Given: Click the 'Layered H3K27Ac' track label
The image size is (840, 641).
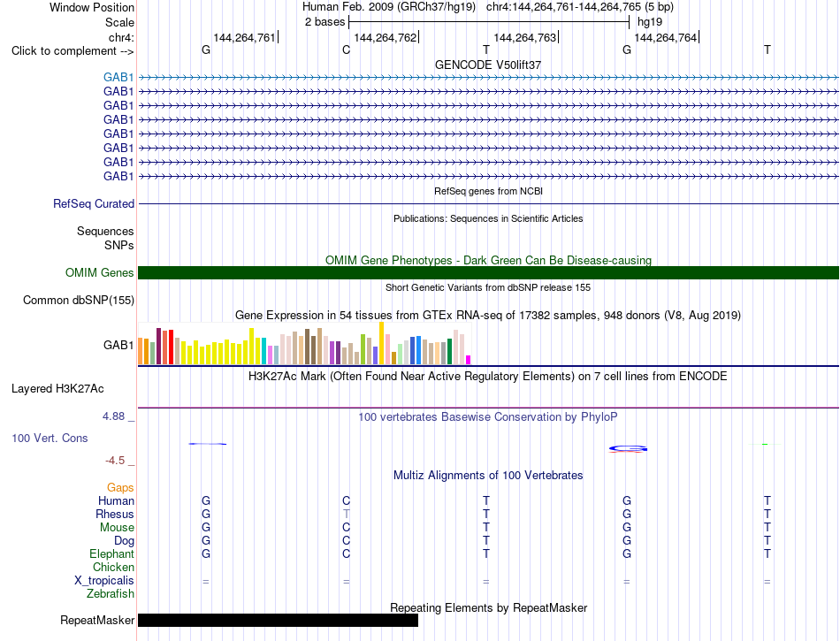Looking at the screenshot, I should tap(57, 389).
